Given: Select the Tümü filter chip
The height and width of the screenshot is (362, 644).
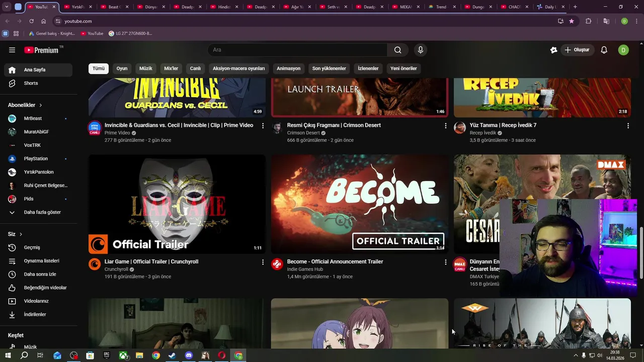Looking at the screenshot, I should point(99,68).
